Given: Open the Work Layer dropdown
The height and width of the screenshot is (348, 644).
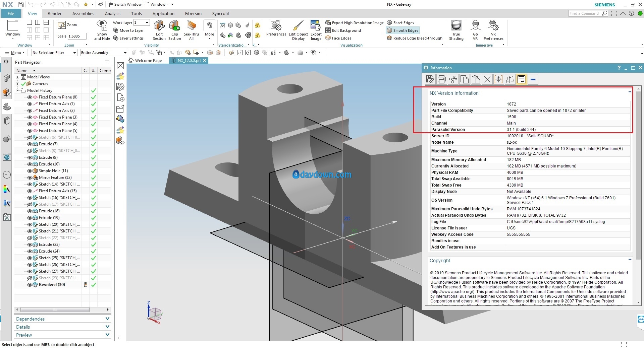Looking at the screenshot, I should (x=147, y=22).
